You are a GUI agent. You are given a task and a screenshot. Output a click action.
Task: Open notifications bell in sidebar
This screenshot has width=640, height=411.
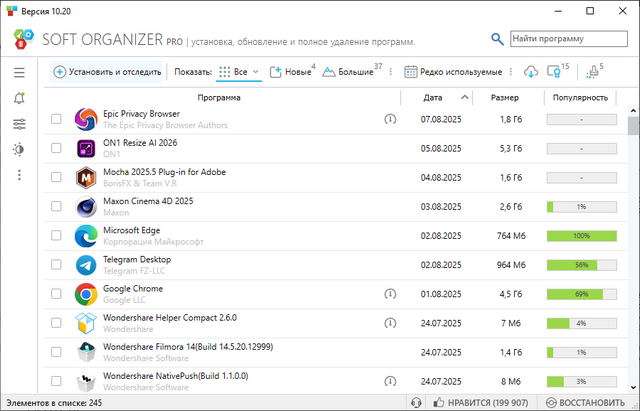19,98
